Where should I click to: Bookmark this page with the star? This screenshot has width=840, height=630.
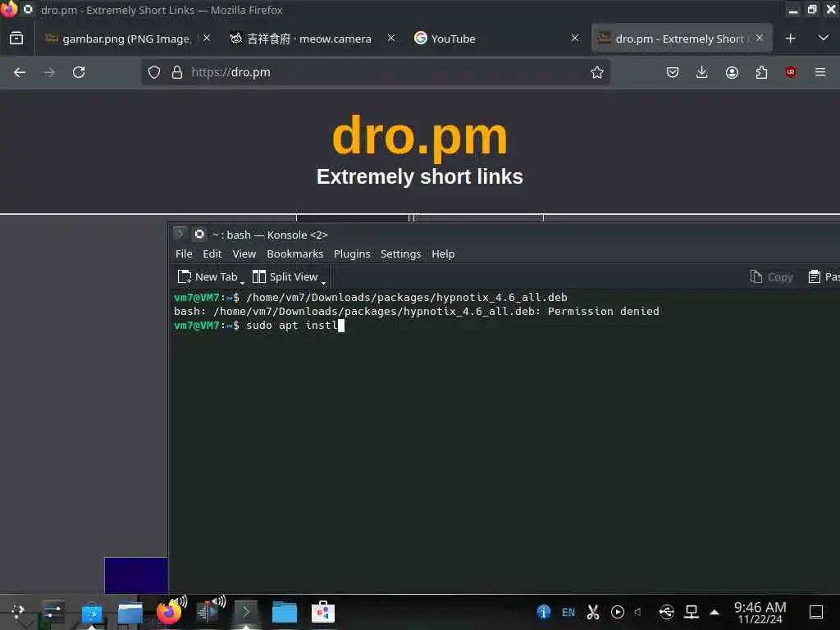597,72
